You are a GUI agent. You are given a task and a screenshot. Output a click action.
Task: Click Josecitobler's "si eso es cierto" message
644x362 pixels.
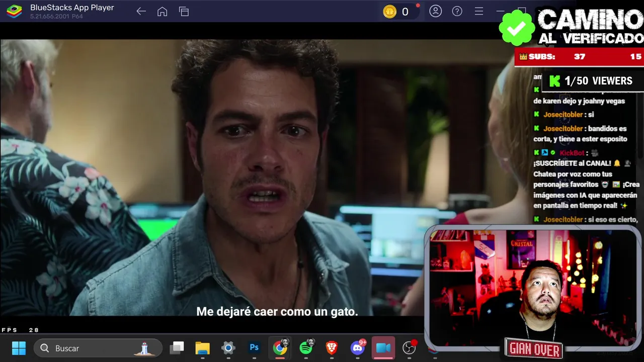coord(586,220)
